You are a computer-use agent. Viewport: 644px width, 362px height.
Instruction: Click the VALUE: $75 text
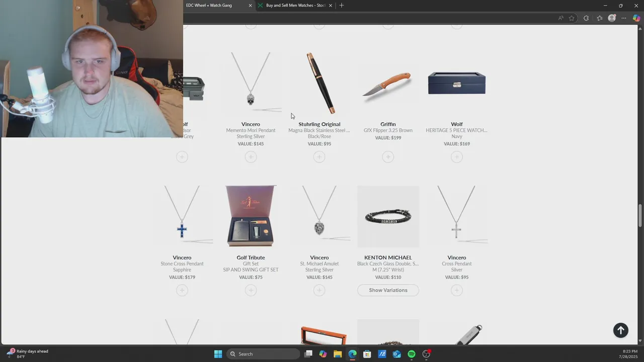(x=251, y=277)
